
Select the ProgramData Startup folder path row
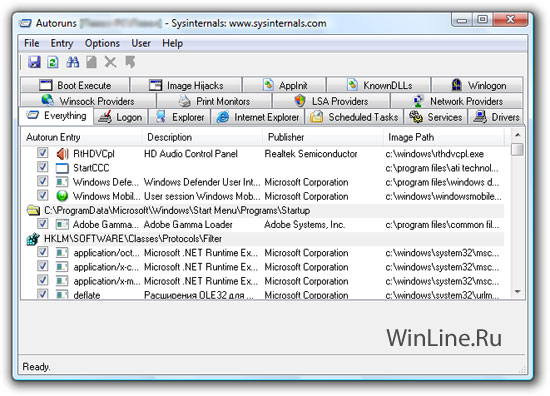coord(263,210)
